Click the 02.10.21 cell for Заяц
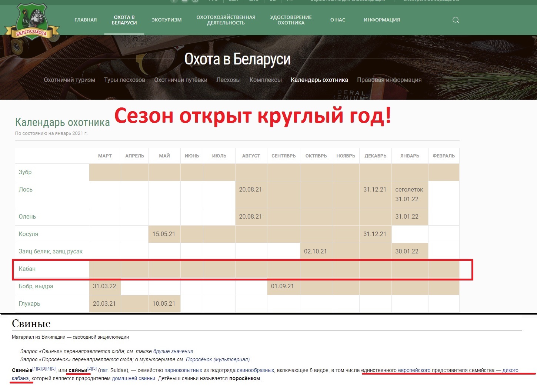The height and width of the screenshot is (392, 537). coord(316,252)
